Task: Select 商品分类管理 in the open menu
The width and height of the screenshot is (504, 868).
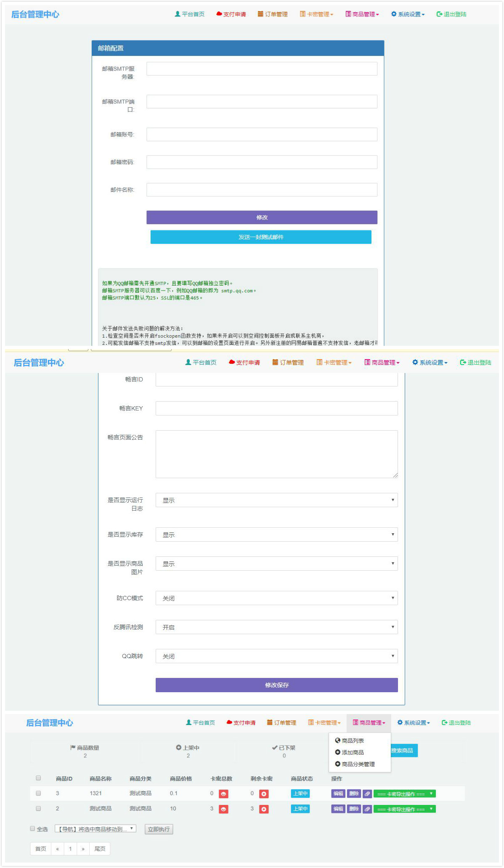Action: (x=355, y=764)
